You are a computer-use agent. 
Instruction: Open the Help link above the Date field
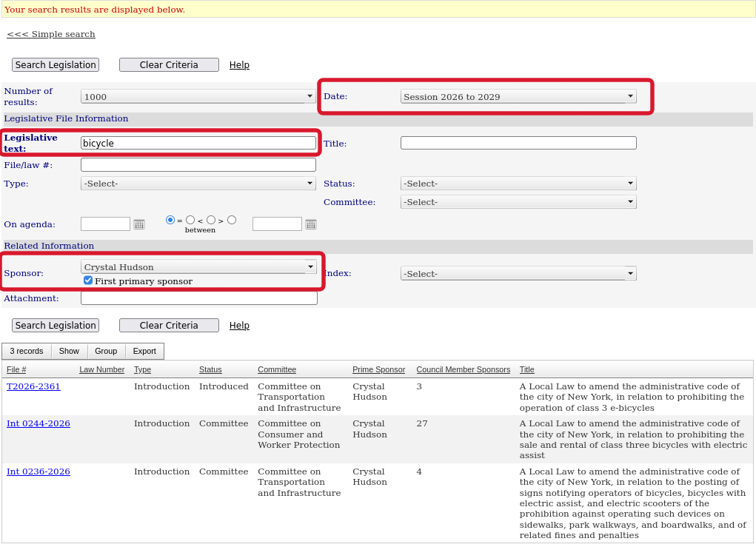click(239, 64)
